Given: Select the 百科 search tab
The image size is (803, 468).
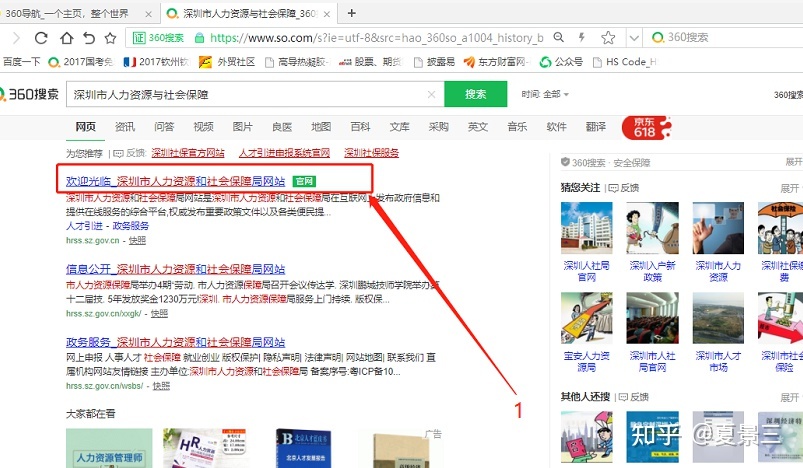Looking at the screenshot, I should [360, 126].
